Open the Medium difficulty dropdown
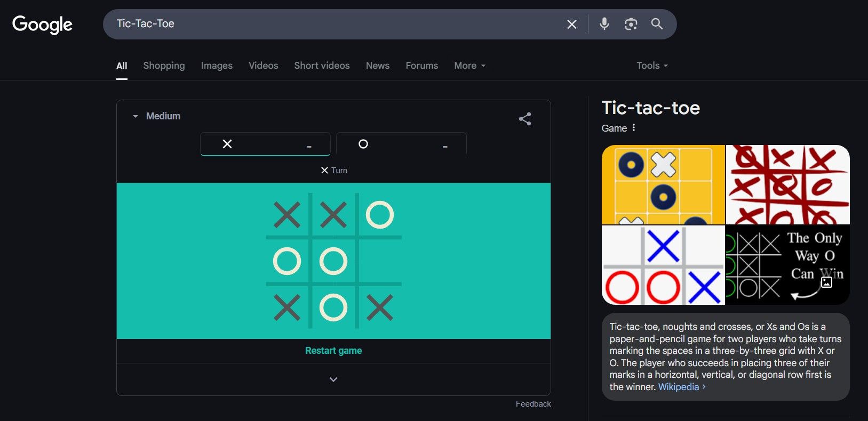868x421 pixels. point(157,116)
